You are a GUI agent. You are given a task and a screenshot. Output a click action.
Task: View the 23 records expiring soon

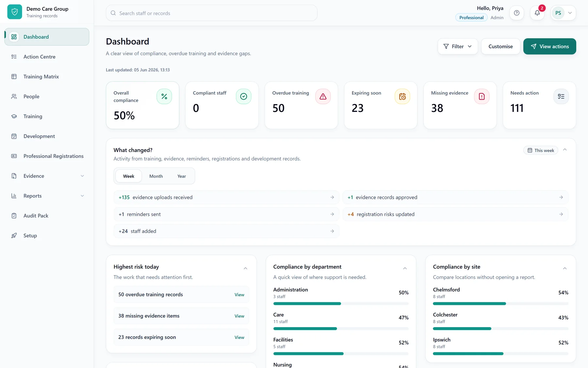point(239,337)
